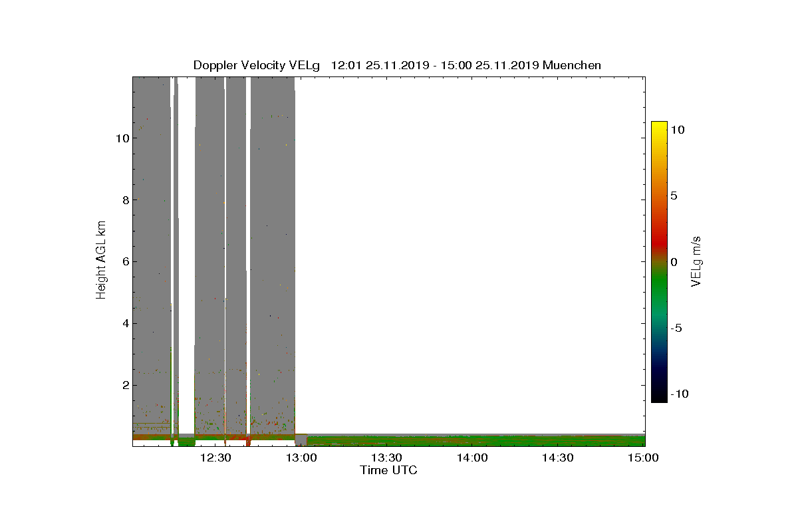Click the 4 km height tick label
The image size is (798, 532).
[x=125, y=323]
